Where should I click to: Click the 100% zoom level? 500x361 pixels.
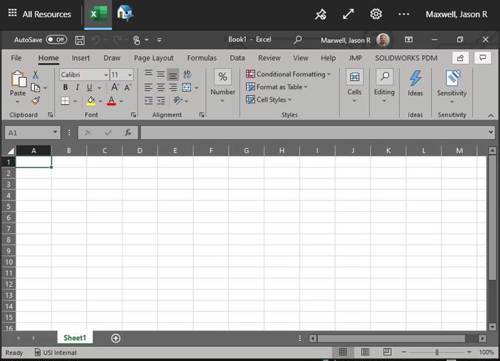click(486, 352)
